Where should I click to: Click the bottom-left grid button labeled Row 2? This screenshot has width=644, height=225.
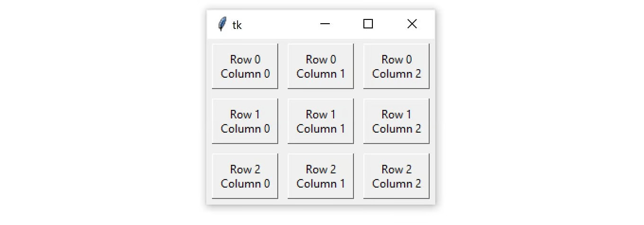click(x=245, y=176)
